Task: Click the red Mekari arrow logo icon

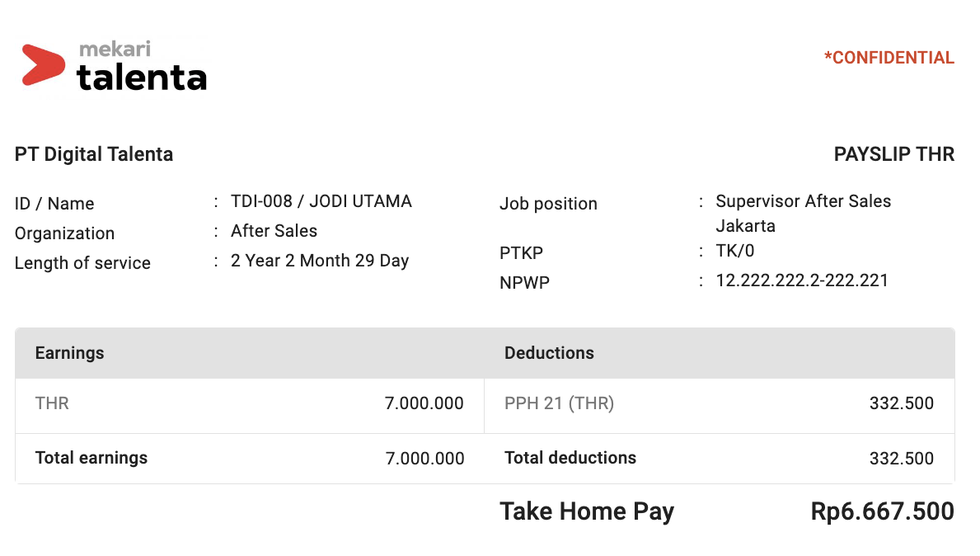Action: click(43, 65)
